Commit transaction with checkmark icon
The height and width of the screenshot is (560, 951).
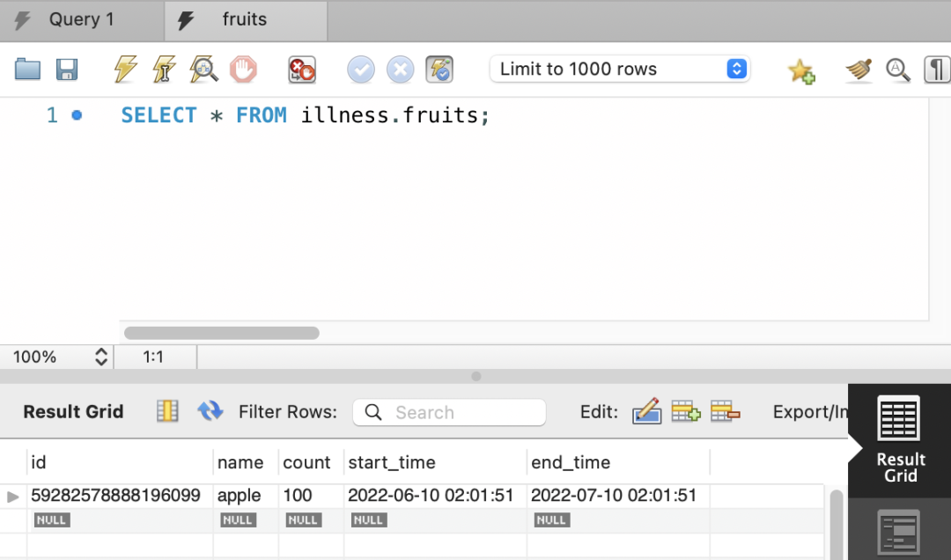point(361,70)
